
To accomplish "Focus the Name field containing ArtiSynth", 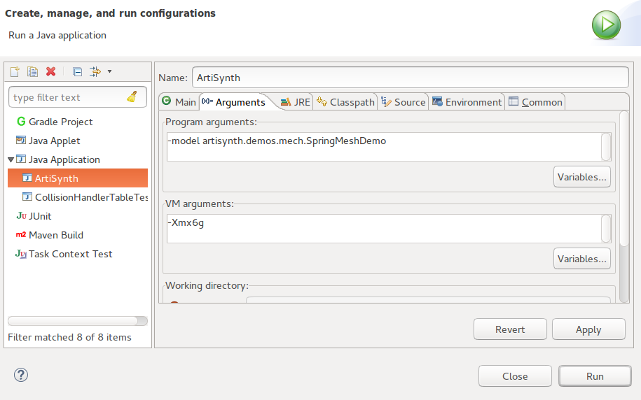I will [410, 76].
